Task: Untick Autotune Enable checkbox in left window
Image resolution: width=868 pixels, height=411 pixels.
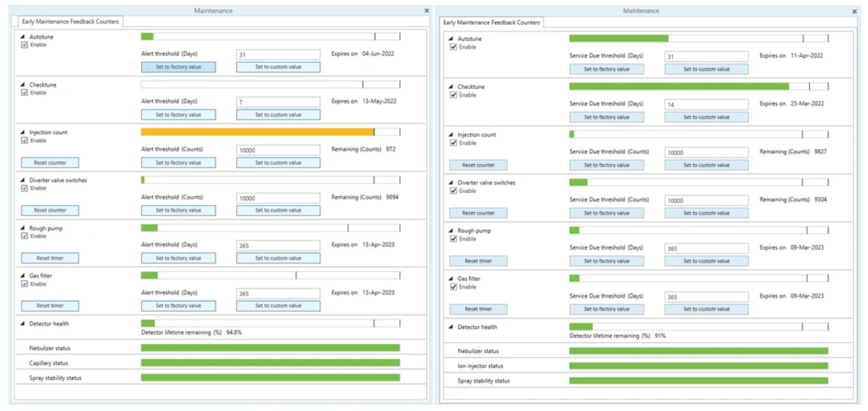Action: tap(25, 45)
